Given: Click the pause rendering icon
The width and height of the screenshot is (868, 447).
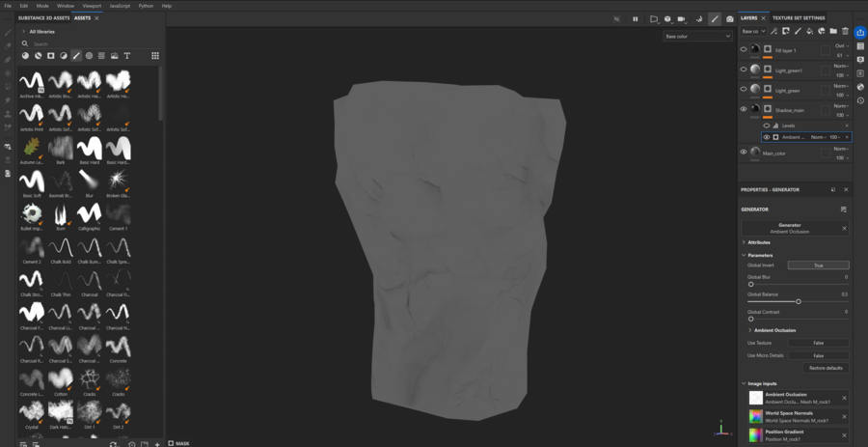Looking at the screenshot, I should (635, 18).
